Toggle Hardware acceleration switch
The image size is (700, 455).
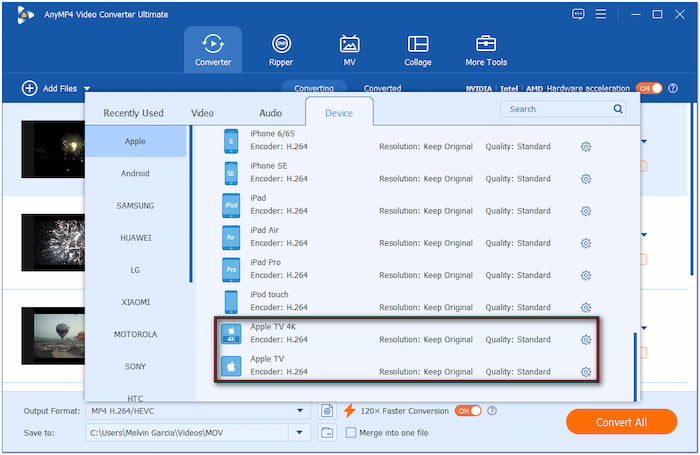click(x=649, y=88)
